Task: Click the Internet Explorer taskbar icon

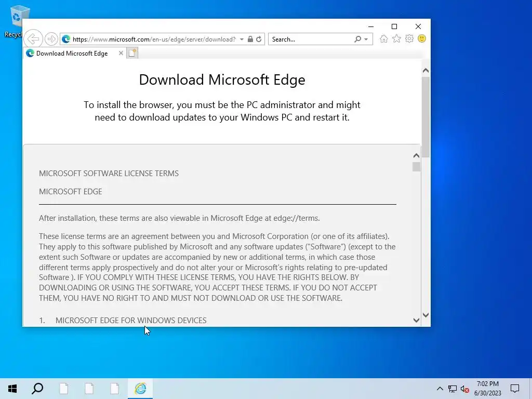Action: pyautogui.click(x=140, y=389)
